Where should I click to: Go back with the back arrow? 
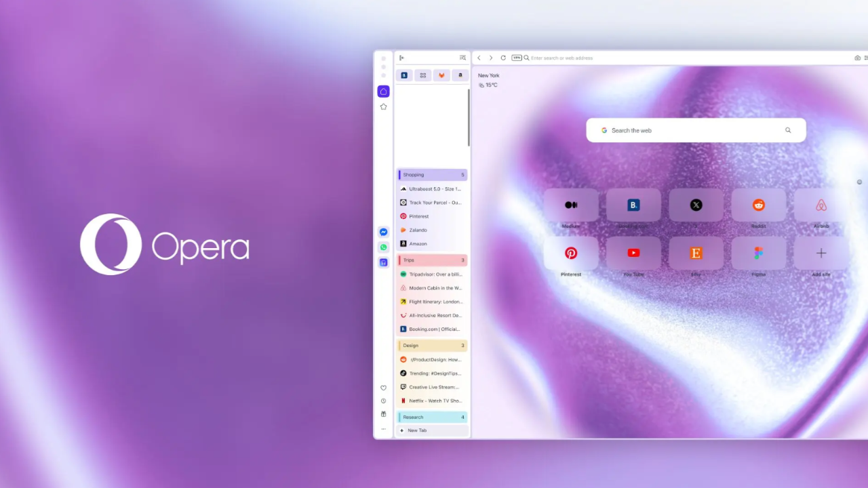[x=479, y=58]
